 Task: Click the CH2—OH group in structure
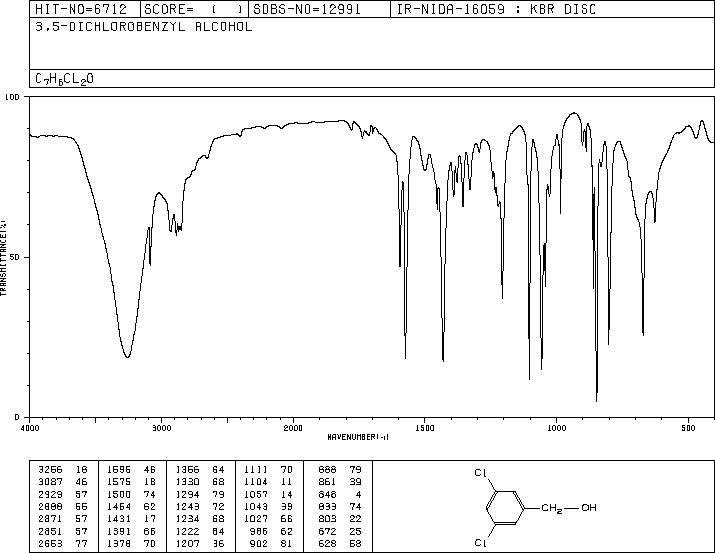(569, 508)
